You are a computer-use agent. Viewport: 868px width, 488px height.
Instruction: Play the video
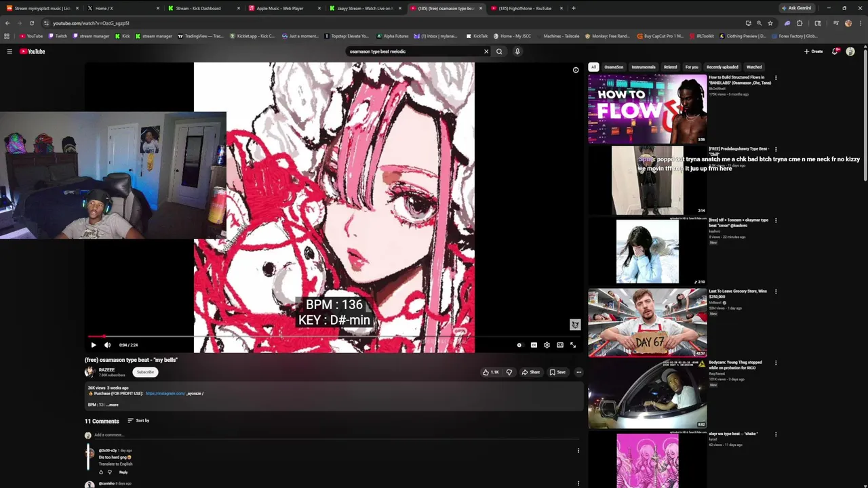pyautogui.click(x=94, y=345)
